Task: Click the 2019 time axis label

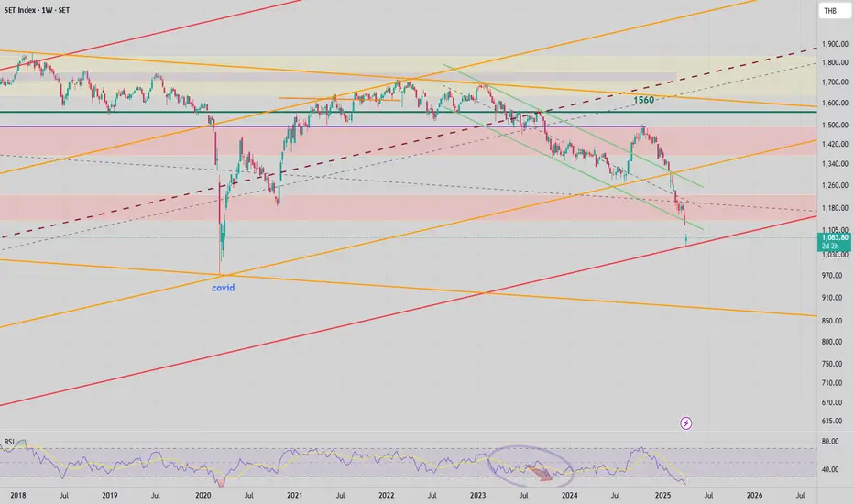Action: point(109,495)
